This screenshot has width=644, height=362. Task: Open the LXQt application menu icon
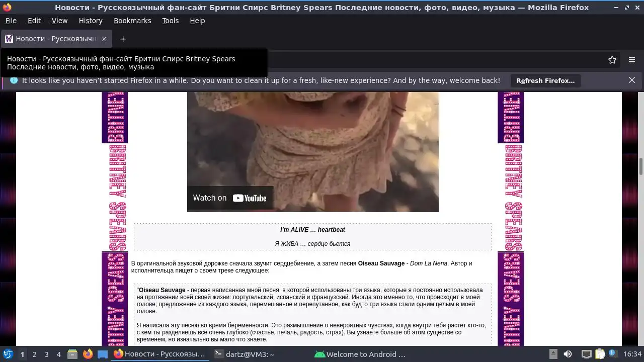click(x=8, y=354)
